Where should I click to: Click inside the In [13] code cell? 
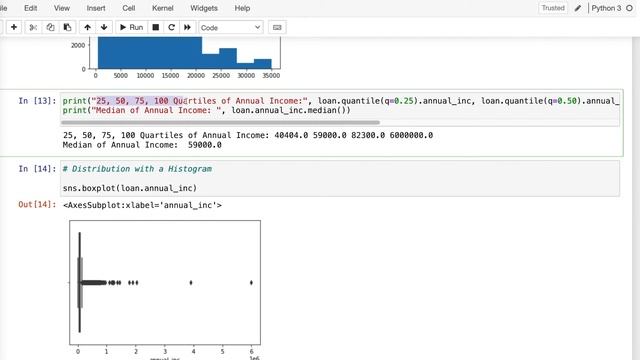(340, 109)
